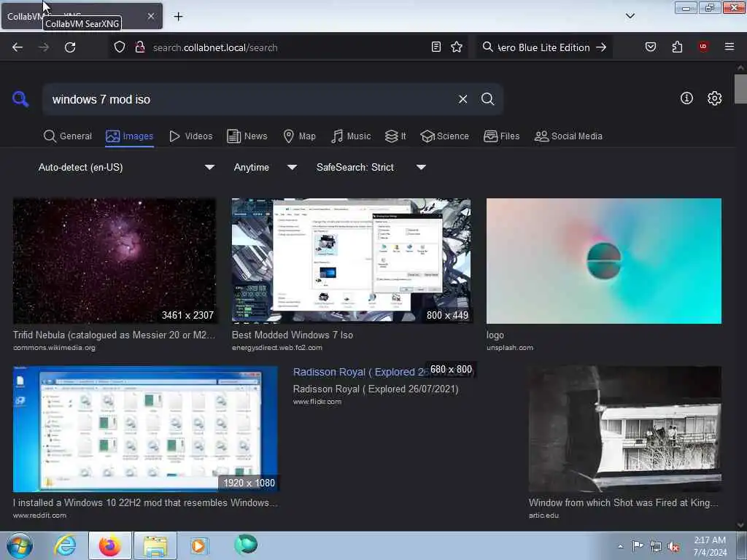Switch to the Videos category

(x=190, y=136)
